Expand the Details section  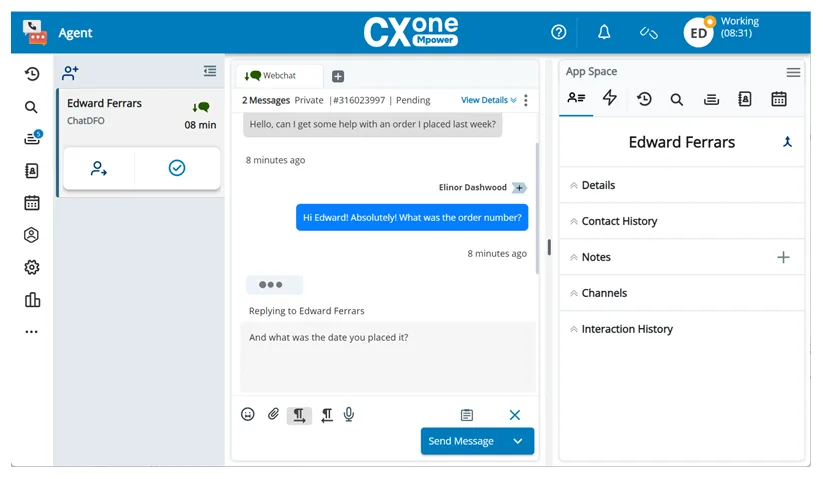coord(682,185)
